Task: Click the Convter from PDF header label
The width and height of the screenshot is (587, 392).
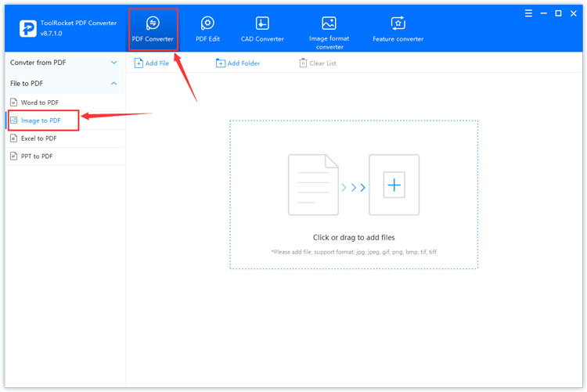Action: click(x=38, y=63)
